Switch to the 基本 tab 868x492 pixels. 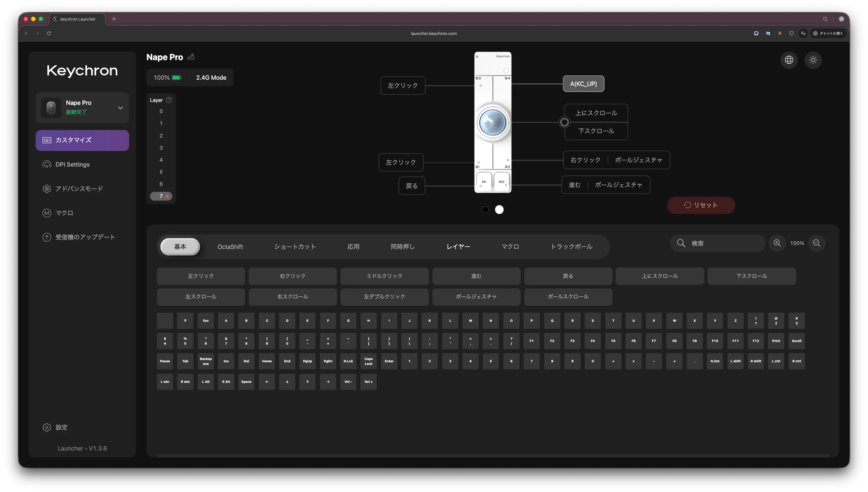click(180, 247)
